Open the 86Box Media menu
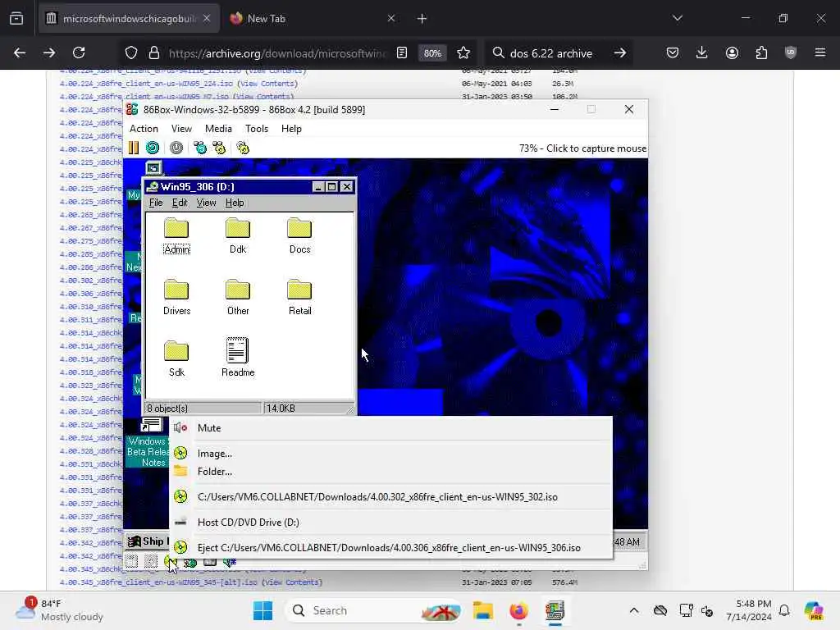This screenshot has height=630, width=840. pos(218,129)
